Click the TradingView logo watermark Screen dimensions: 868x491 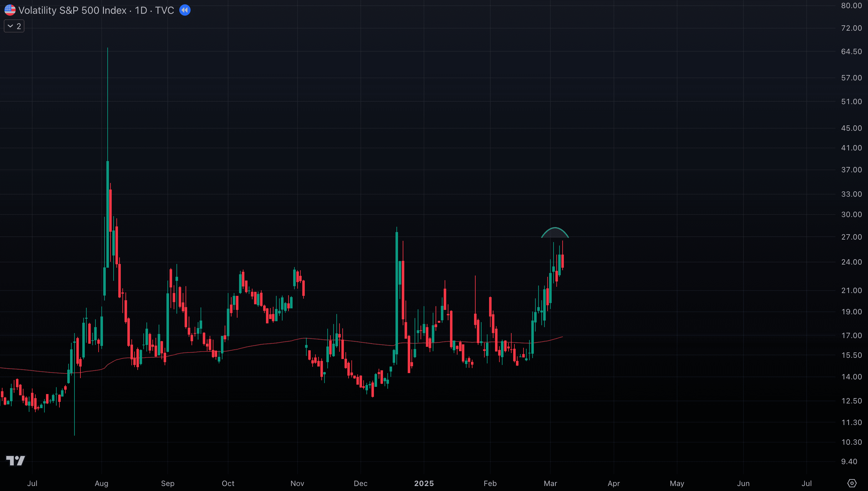[16, 460]
